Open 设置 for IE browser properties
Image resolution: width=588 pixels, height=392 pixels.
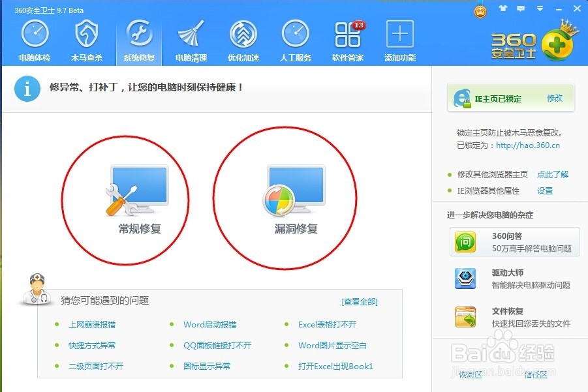click(545, 191)
